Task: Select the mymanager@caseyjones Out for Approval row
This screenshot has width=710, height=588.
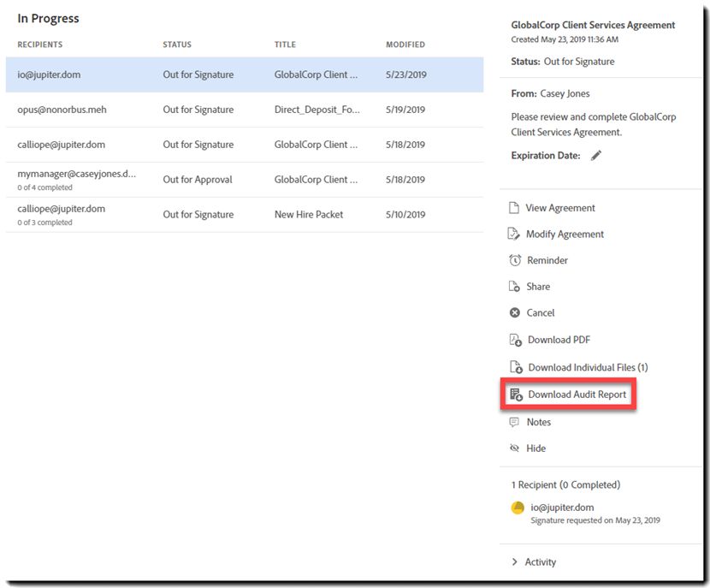Action: coord(245,180)
